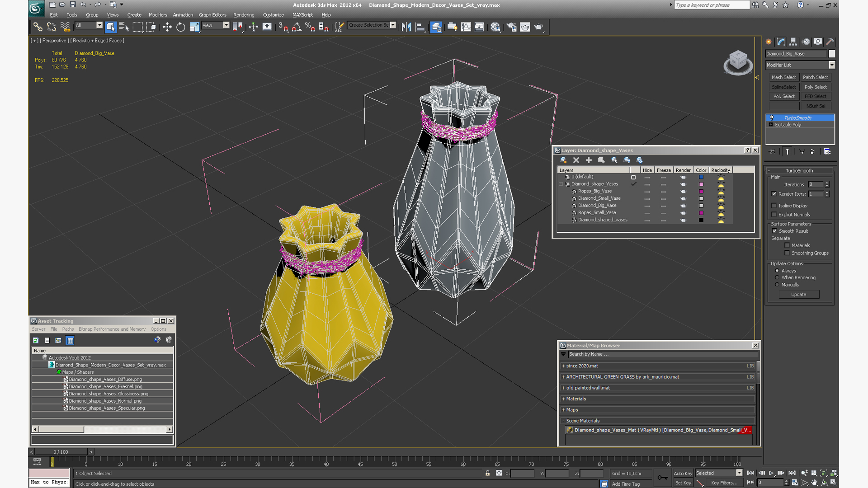868x488 pixels.
Task: Select the Rotate tool in main toolbar
Action: coord(180,27)
